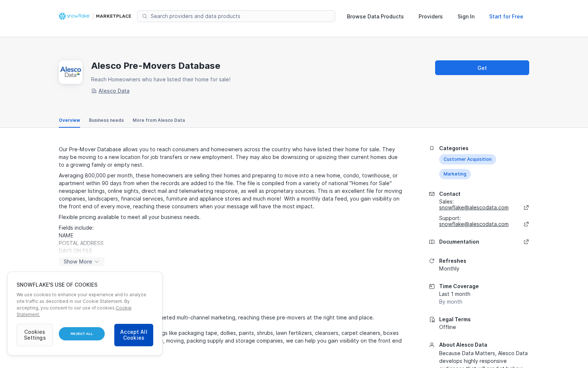Click the Categories bookmark icon
This screenshot has height=368, width=588.
432,148
